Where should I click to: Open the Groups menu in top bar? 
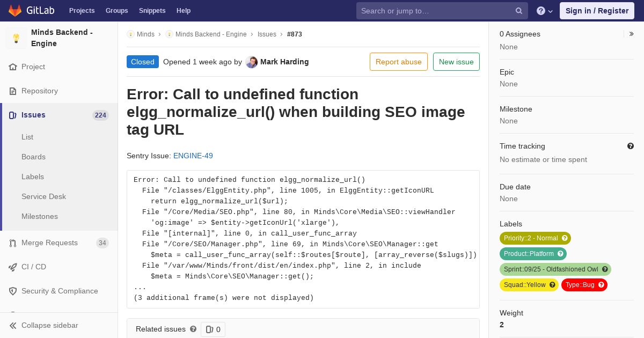tap(116, 11)
